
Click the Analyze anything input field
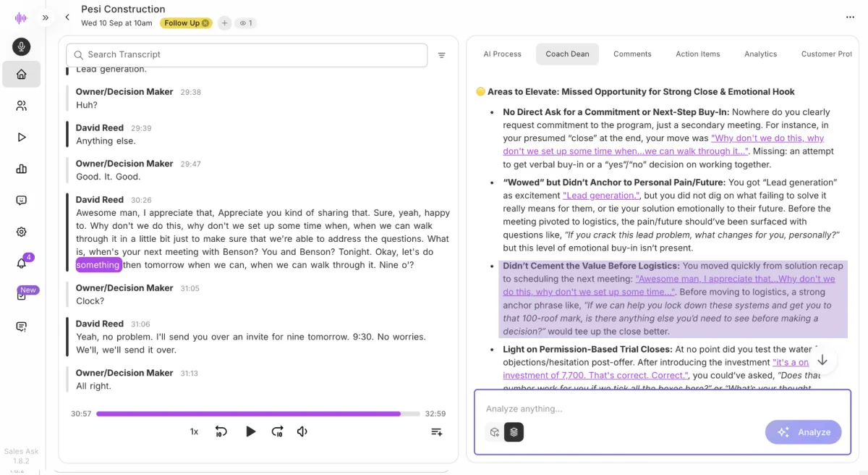click(x=662, y=409)
